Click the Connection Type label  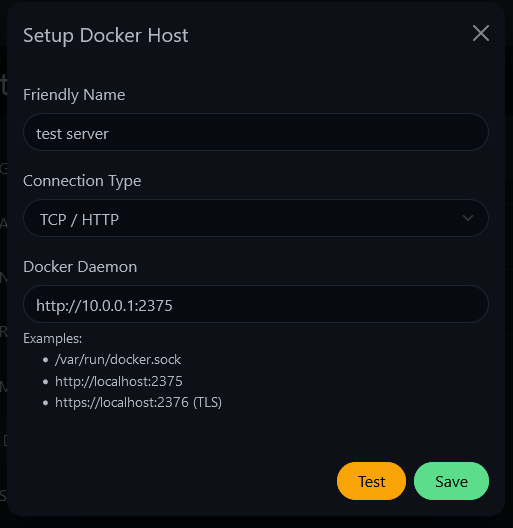[x=82, y=181]
